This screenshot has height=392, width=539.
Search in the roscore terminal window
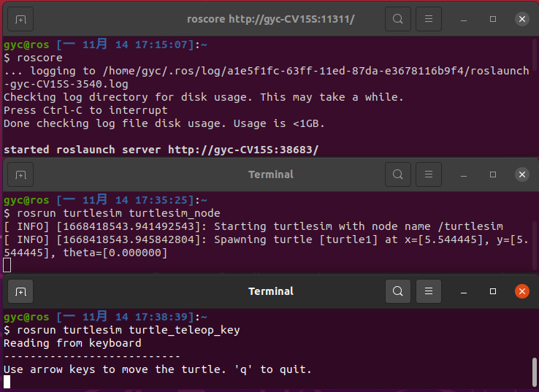tap(398, 19)
